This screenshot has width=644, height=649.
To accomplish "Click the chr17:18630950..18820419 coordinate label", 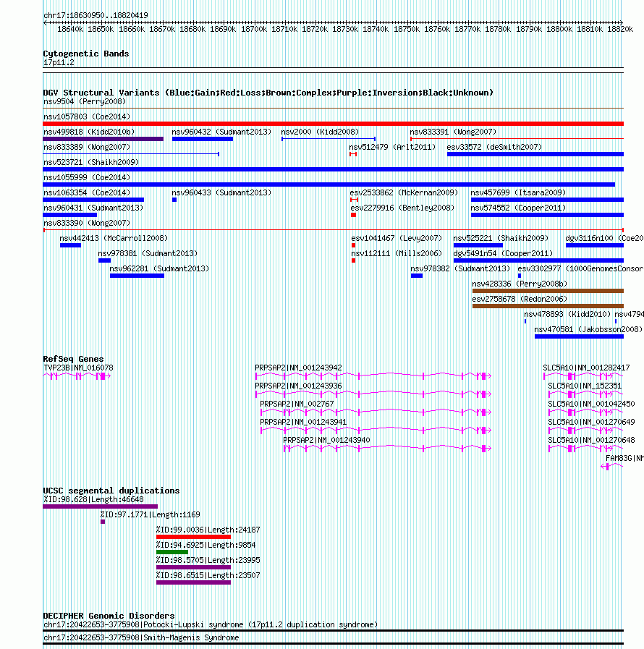I will click(96, 15).
